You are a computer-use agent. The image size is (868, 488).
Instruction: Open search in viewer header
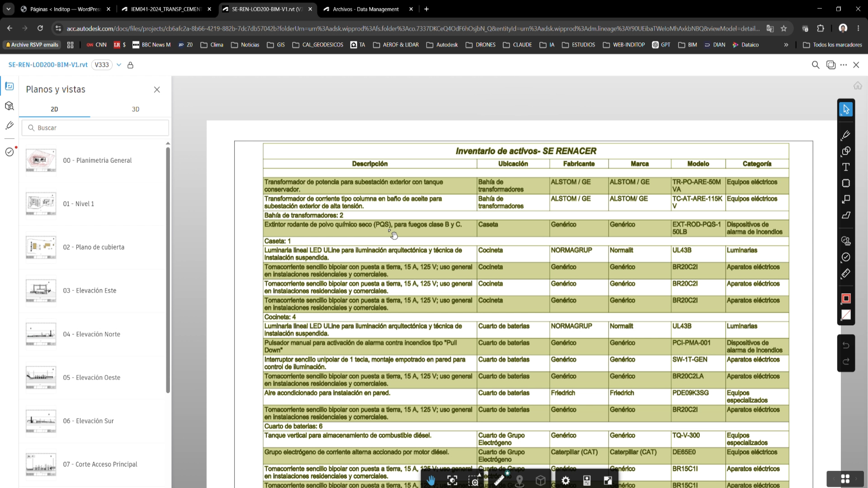(x=816, y=65)
